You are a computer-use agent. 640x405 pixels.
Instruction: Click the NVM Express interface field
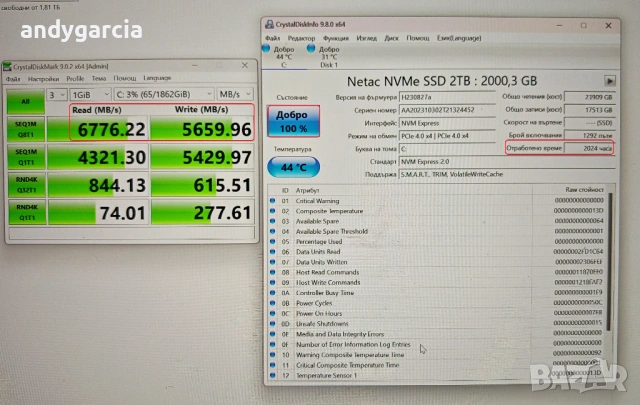tap(447, 123)
